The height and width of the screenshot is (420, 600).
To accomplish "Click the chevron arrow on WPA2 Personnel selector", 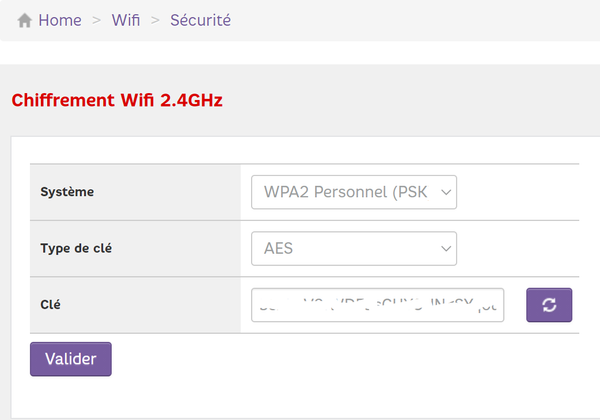I will coord(446,192).
